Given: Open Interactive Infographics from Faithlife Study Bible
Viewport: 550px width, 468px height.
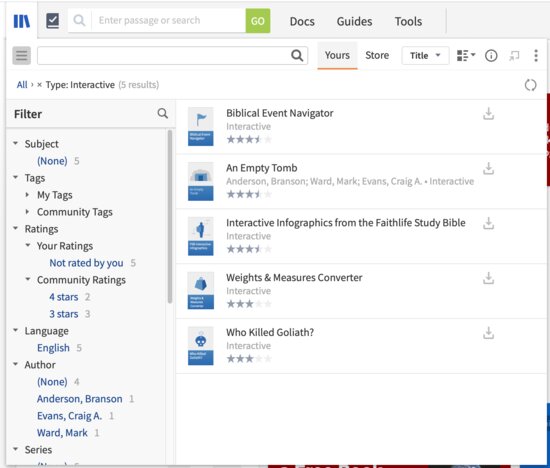Looking at the screenshot, I should (x=346, y=222).
